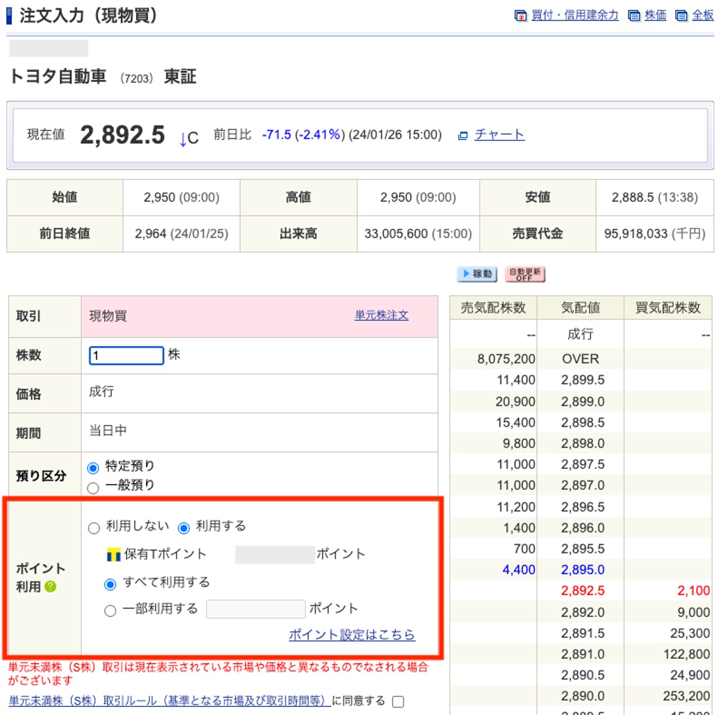
Task: Click the Tポイント logo icon
Action: pos(113,554)
